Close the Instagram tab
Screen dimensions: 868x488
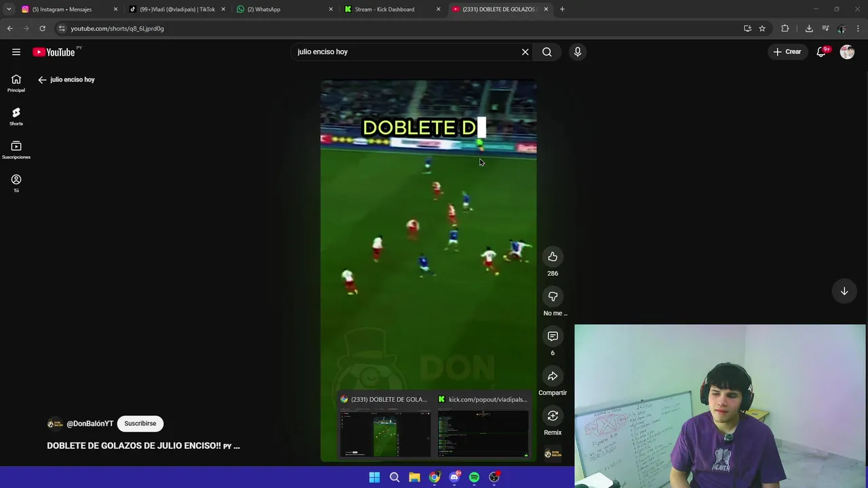[115, 9]
